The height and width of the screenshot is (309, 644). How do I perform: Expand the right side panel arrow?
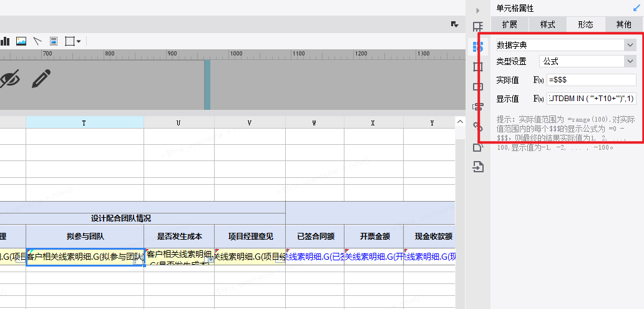[x=478, y=11]
